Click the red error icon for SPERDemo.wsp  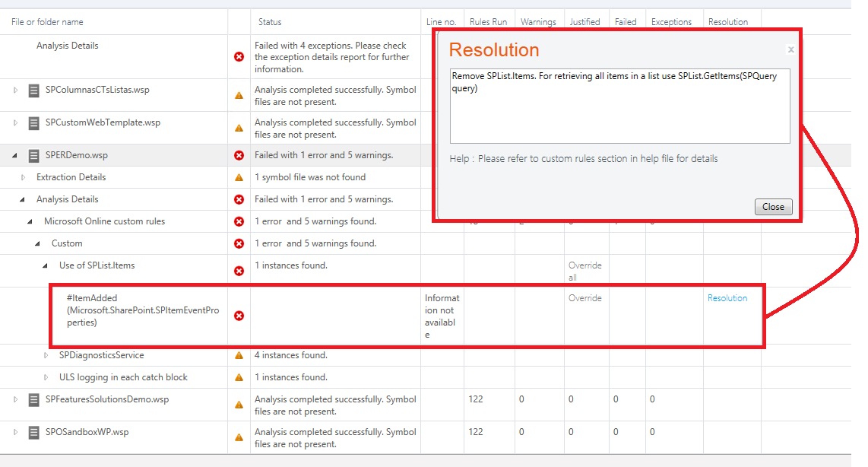pos(239,156)
